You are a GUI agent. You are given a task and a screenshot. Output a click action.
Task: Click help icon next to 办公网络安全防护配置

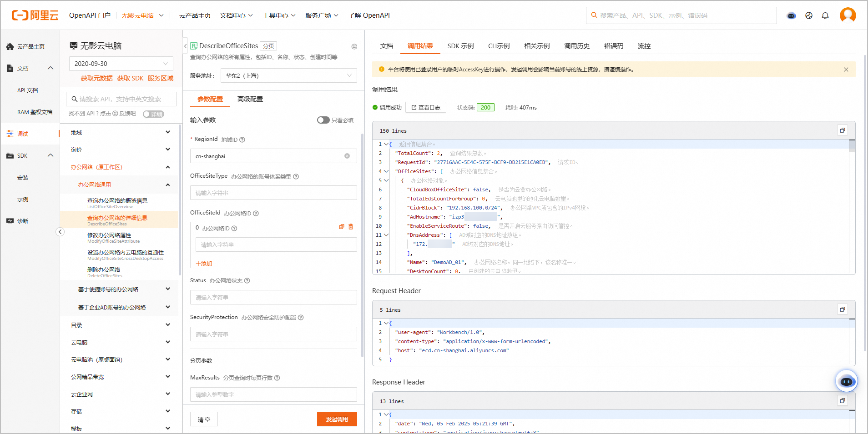click(301, 317)
